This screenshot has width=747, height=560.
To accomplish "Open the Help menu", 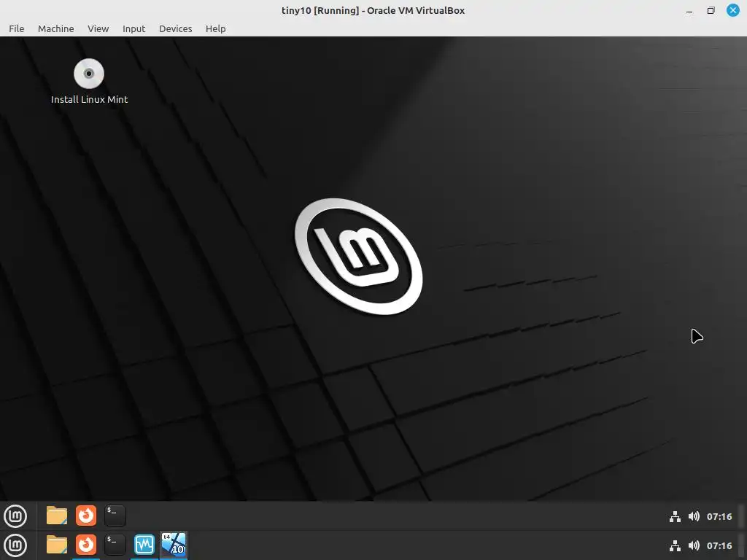I will (x=215, y=28).
